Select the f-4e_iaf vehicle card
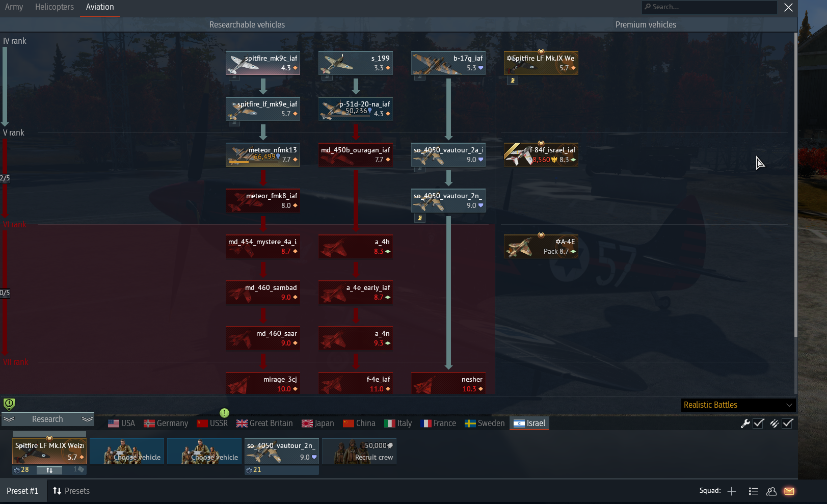 tap(356, 384)
